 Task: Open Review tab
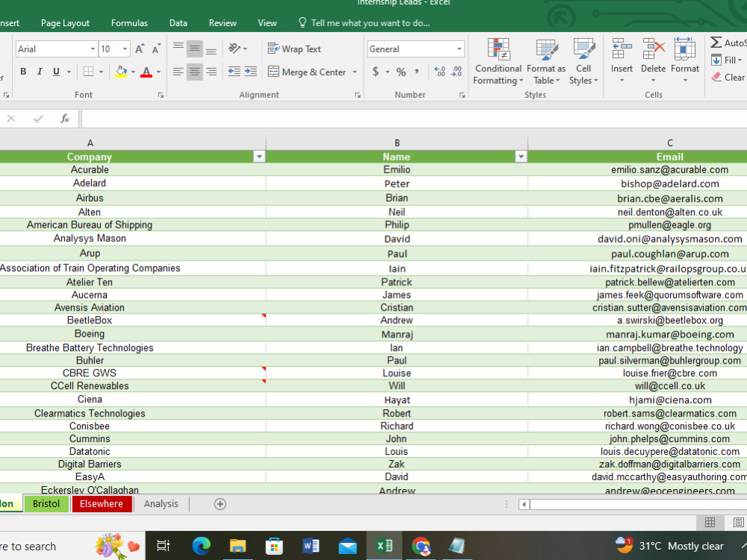223,23
